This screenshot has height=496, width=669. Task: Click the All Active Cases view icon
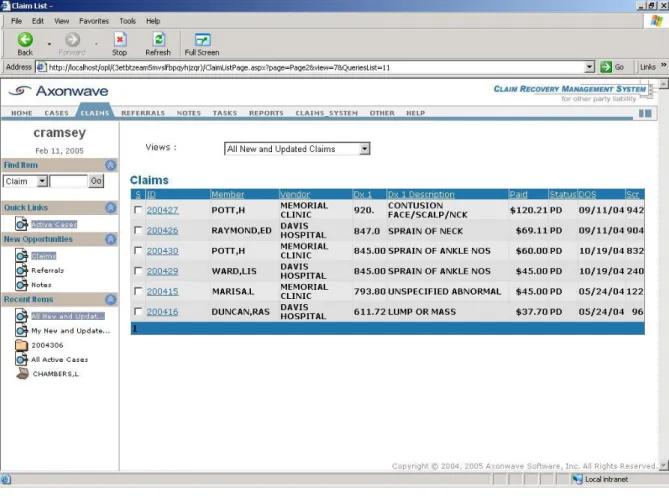(x=21, y=360)
